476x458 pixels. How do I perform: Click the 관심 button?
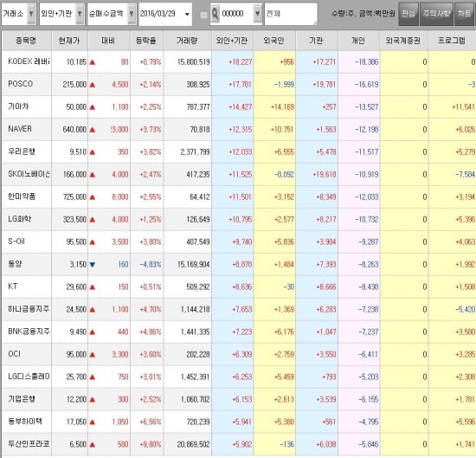(x=408, y=13)
